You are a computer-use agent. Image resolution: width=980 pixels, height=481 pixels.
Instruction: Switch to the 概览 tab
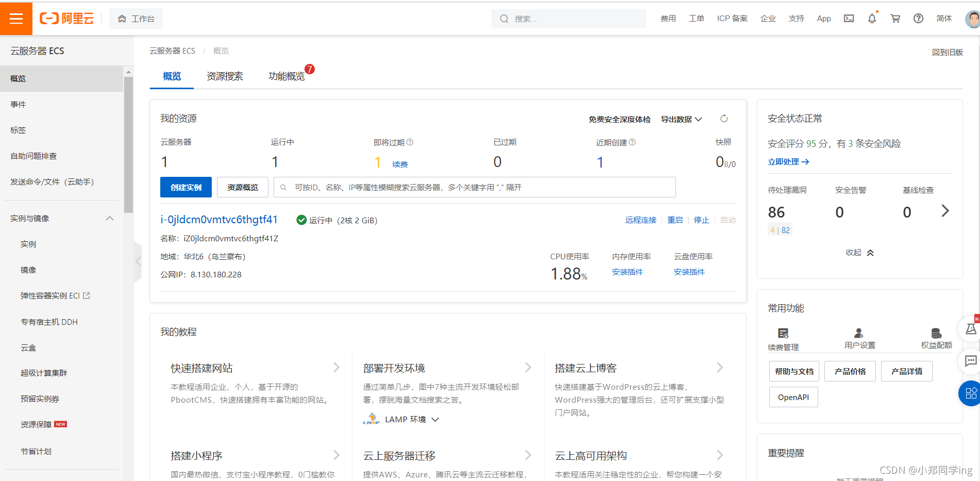(172, 76)
